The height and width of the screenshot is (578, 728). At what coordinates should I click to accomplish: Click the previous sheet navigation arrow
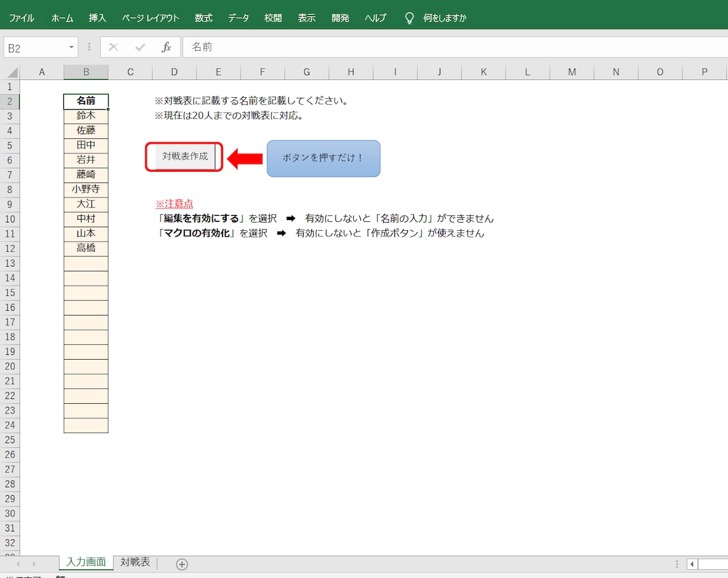[18, 564]
